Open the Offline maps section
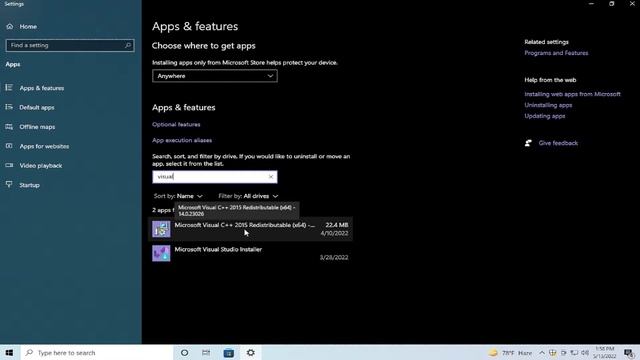This screenshot has width=640, height=360. click(x=31, y=127)
